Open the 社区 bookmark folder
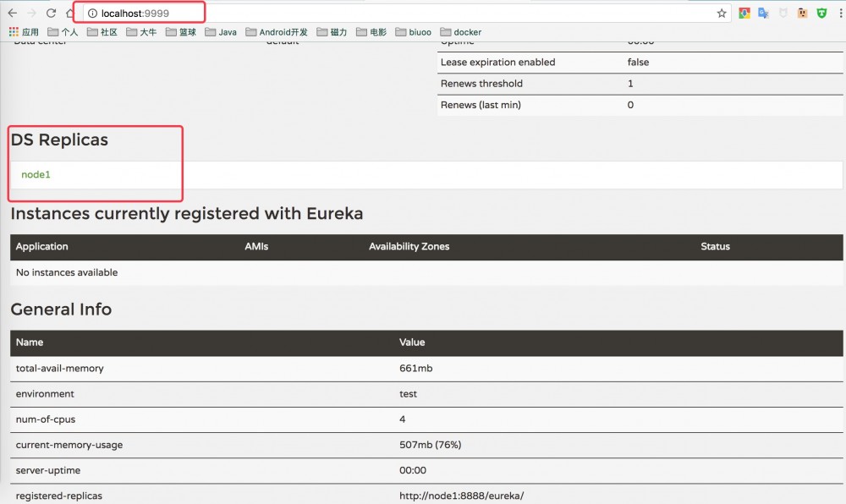846x504 pixels. click(x=102, y=32)
